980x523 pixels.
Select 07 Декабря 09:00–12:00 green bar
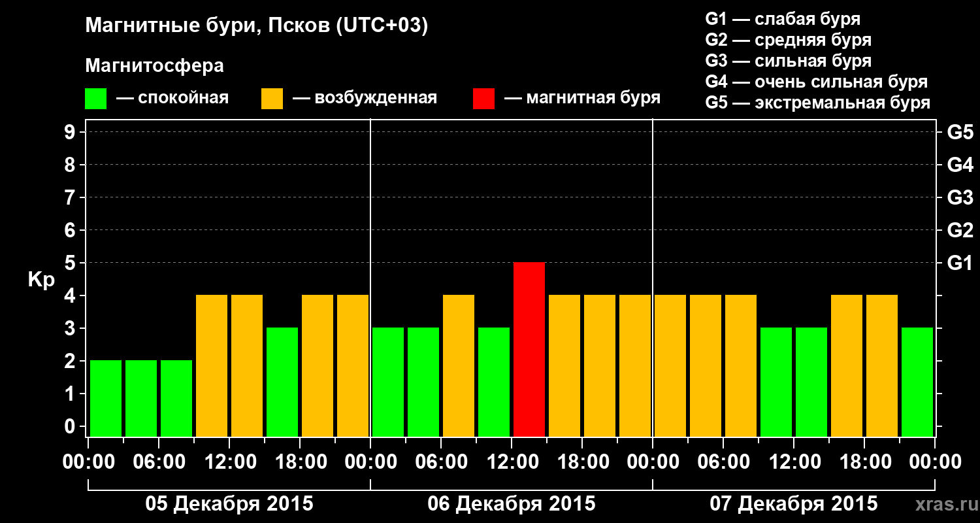pos(776,382)
